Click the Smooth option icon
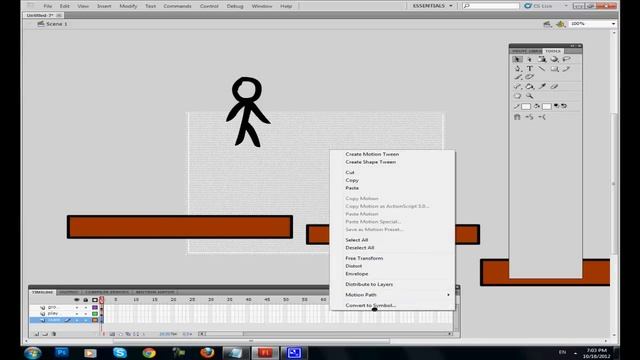 coord(529,117)
